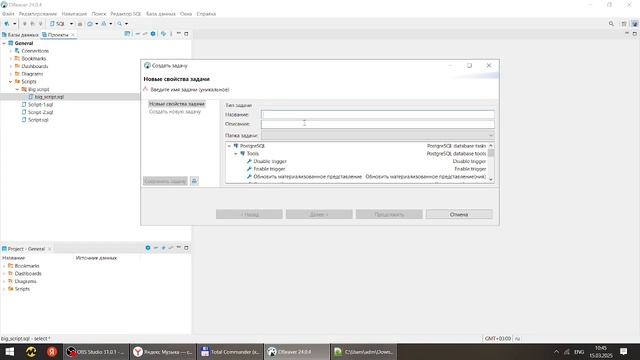Collapse the PostgreSQL node in task type tree

pos(229,146)
